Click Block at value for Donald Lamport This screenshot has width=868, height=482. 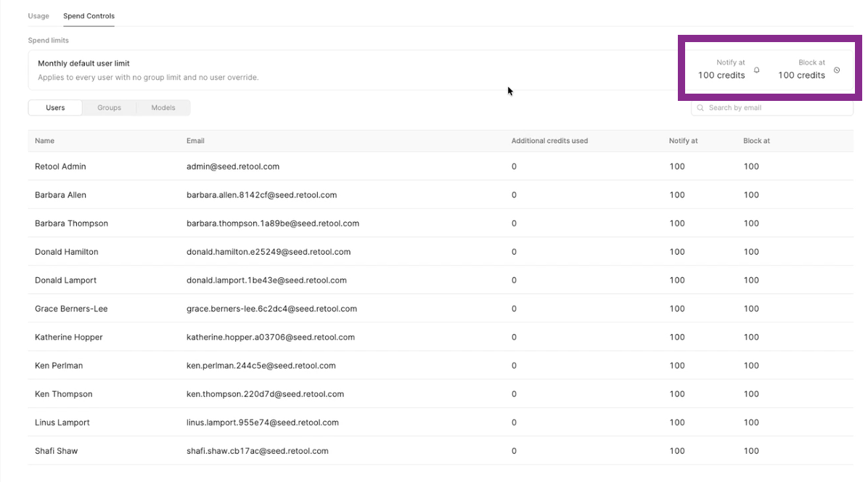click(751, 280)
